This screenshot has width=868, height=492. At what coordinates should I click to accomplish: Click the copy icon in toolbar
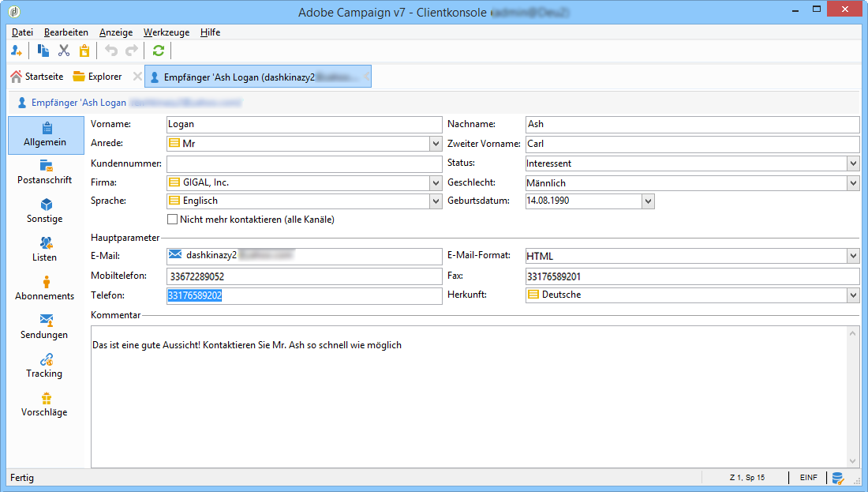(43, 51)
